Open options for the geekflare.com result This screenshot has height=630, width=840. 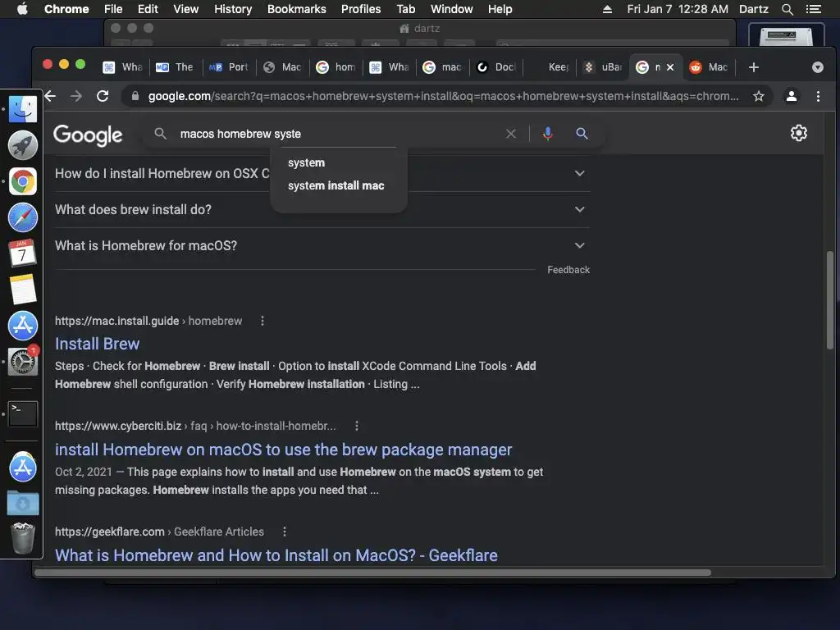285,532
